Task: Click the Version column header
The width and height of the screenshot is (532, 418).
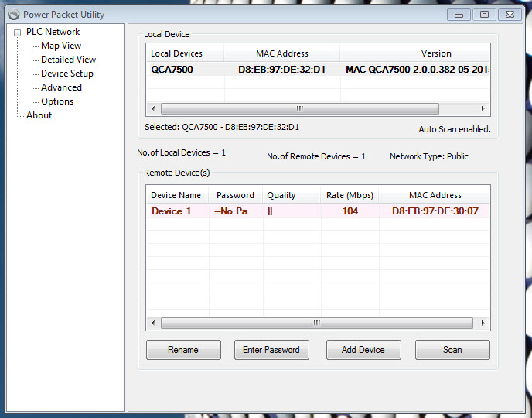Action: coord(414,53)
